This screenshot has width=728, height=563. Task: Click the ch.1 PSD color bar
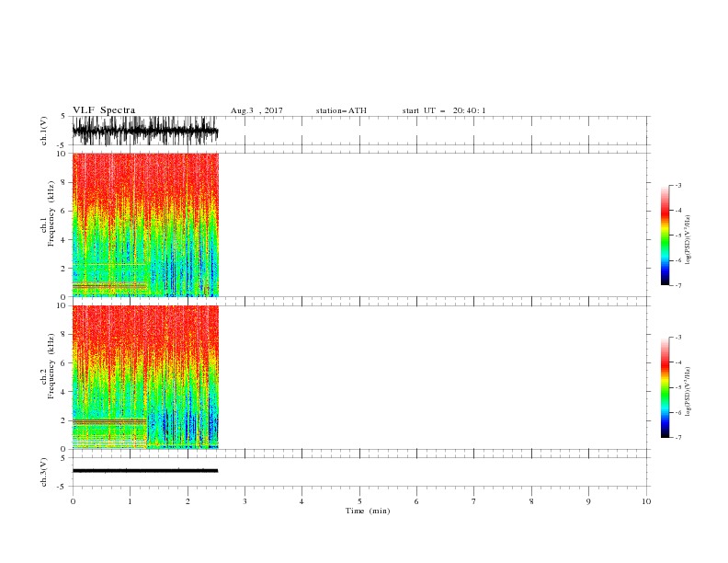(665, 236)
